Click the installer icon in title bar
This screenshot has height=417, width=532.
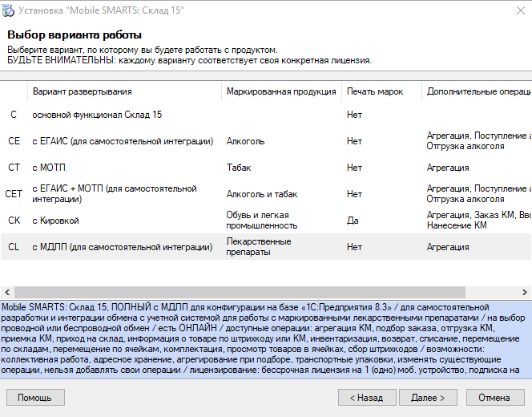pyautogui.click(x=8, y=10)
